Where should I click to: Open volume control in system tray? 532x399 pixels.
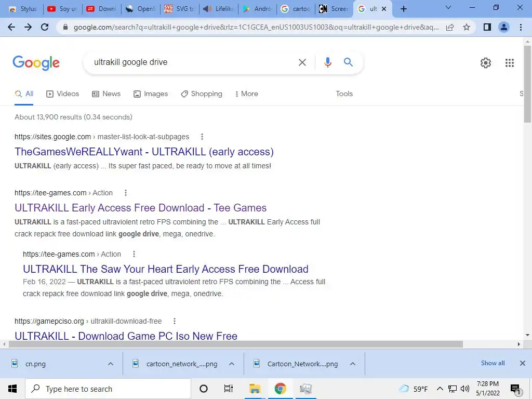pyautogui.click(x=465, y=389)
